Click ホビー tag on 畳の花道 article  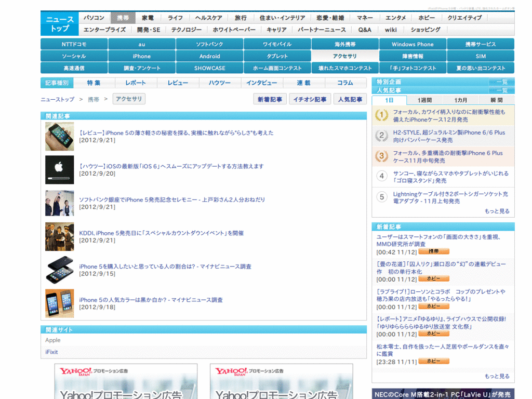click(x=434, y=278)
